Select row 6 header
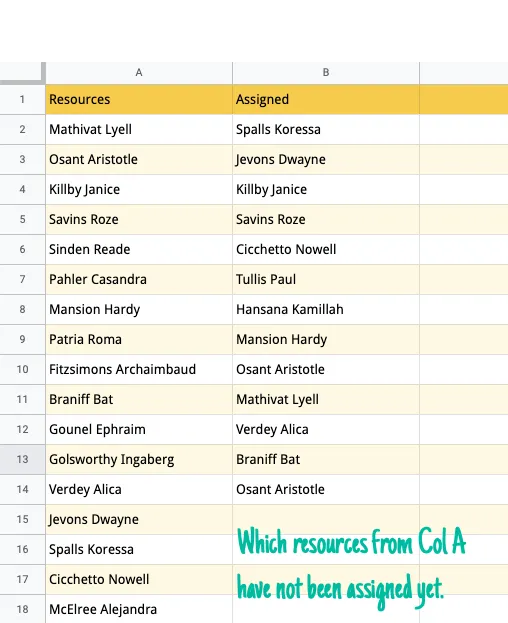The image size is (508, 623). tap(23, 250)
